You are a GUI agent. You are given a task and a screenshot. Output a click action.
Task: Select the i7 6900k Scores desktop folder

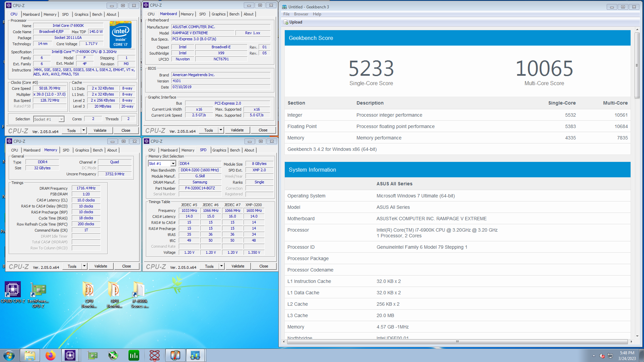pyautogui.click(x=140, y=295)
